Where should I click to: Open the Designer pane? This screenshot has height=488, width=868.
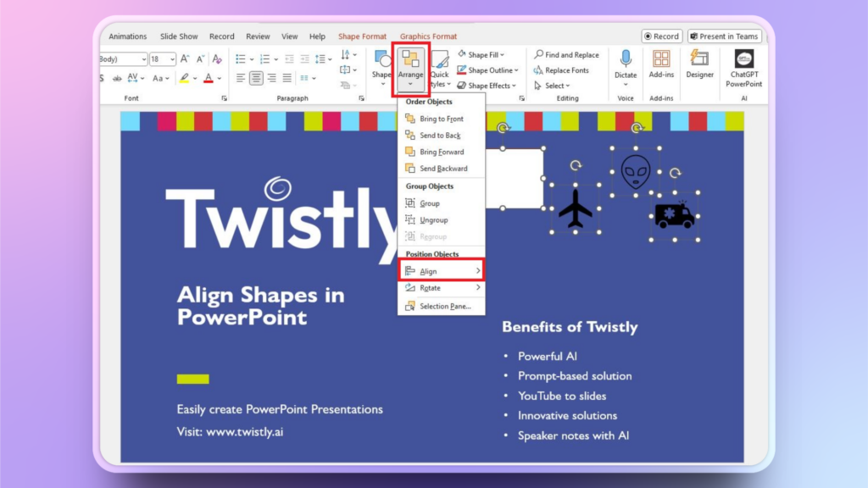(699, 64)
